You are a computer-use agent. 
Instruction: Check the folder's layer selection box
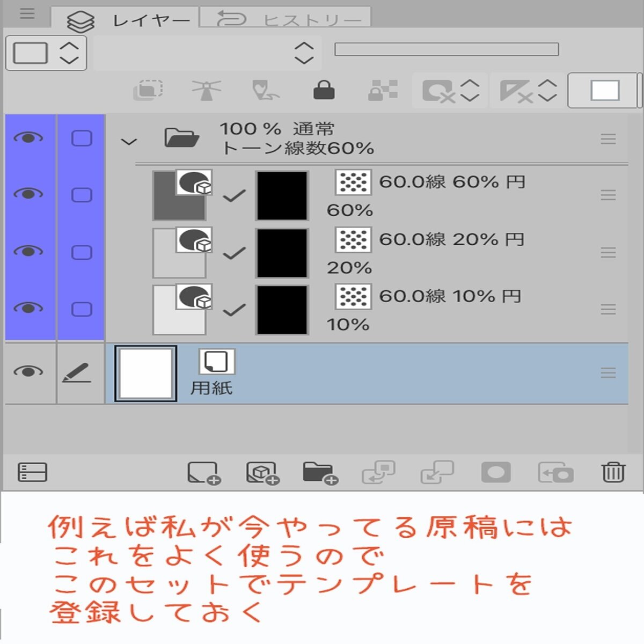[x=82, y=138]
